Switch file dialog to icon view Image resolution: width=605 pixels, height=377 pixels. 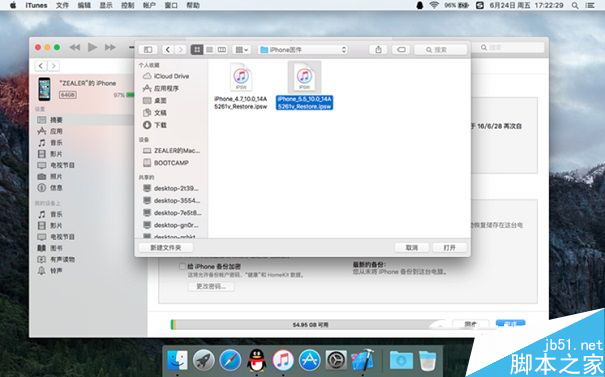[197, 49]
